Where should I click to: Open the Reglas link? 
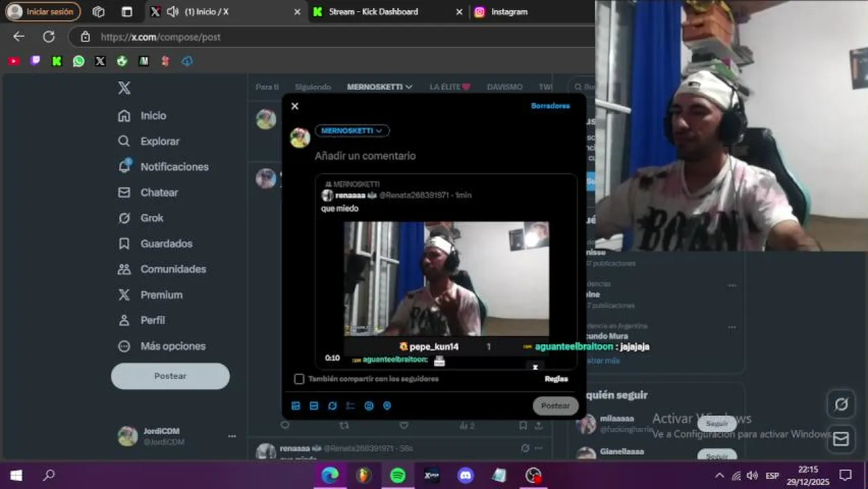tap(556, 379)
